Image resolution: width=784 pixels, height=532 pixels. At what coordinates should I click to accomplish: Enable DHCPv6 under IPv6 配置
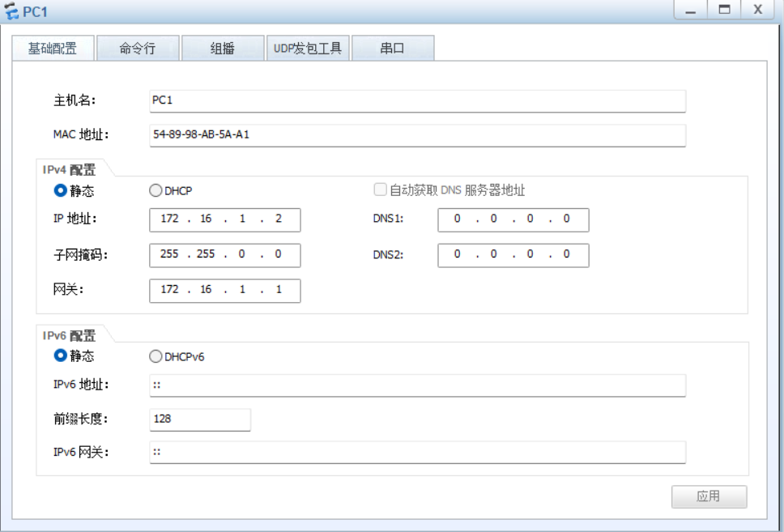pos(154,356)
